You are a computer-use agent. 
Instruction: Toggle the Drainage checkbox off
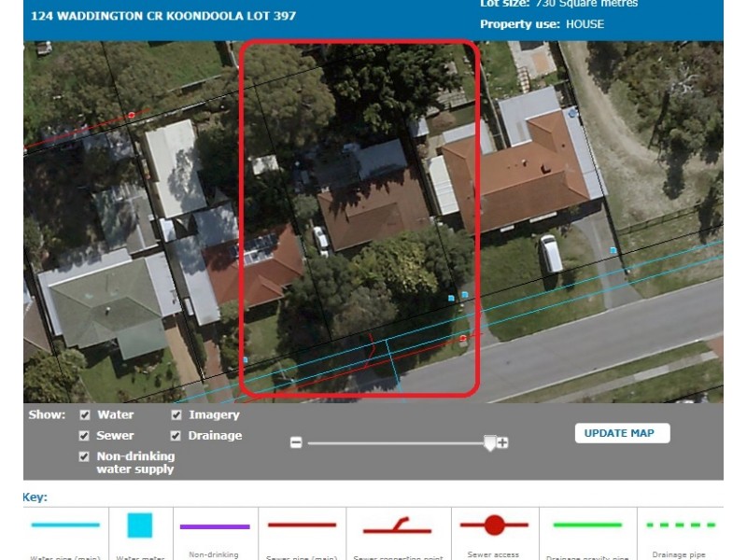coord(175,436)
